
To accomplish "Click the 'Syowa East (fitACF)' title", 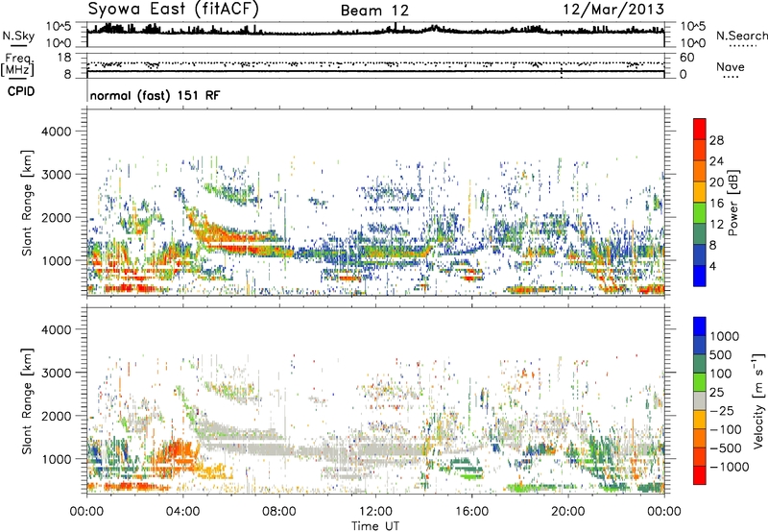I will 174,10.
